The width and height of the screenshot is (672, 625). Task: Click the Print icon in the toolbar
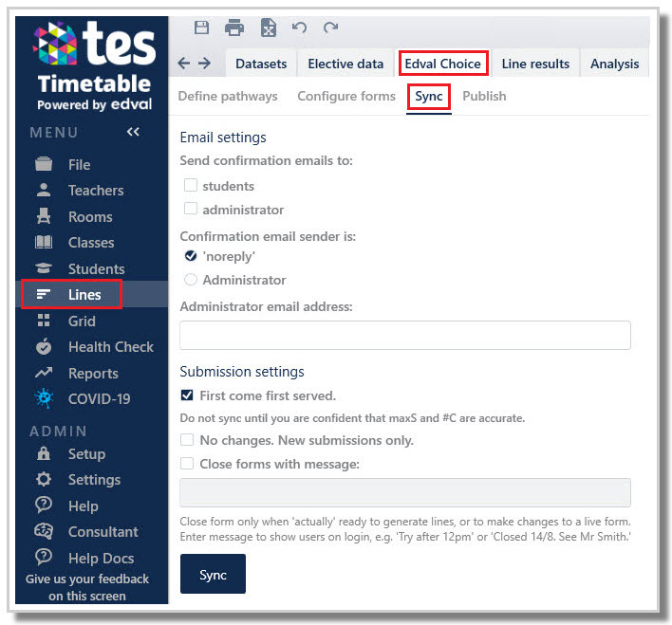pyautogui.click(x=234, y=28)
